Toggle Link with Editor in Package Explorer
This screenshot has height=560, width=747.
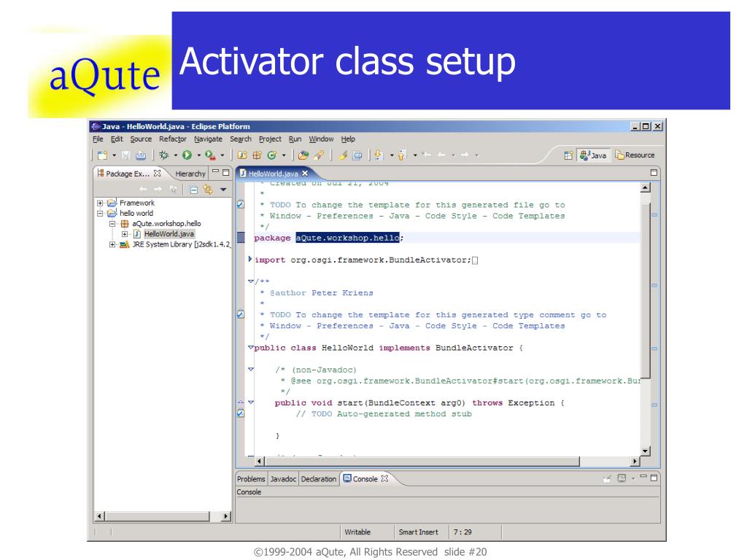tap(208, 190)
